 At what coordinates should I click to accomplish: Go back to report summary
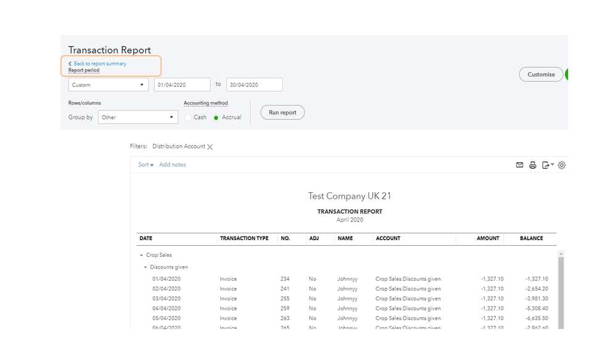tap(99, 63)
